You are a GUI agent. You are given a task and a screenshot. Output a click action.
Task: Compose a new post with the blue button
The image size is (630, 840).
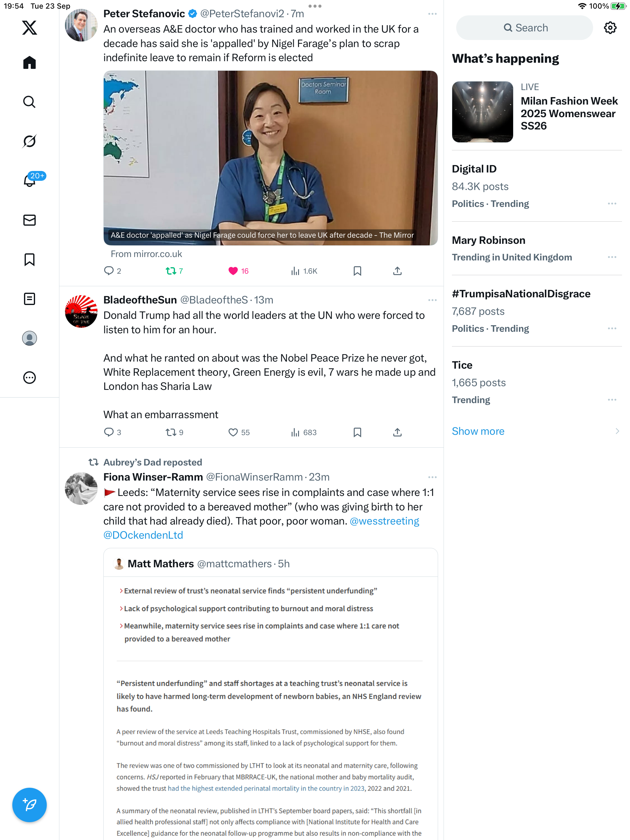(x=29, y=805)
